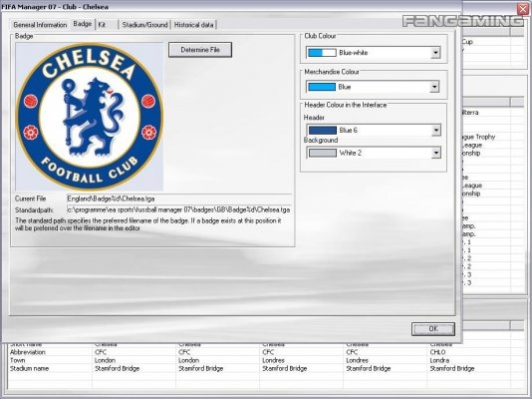Open the General Information tab

click(x=40, y=25)
